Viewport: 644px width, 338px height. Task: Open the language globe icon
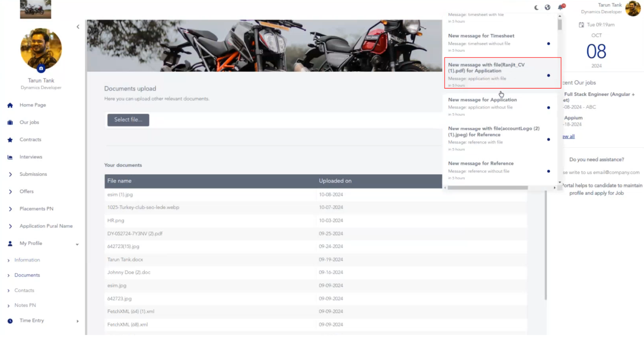(547, 7)
